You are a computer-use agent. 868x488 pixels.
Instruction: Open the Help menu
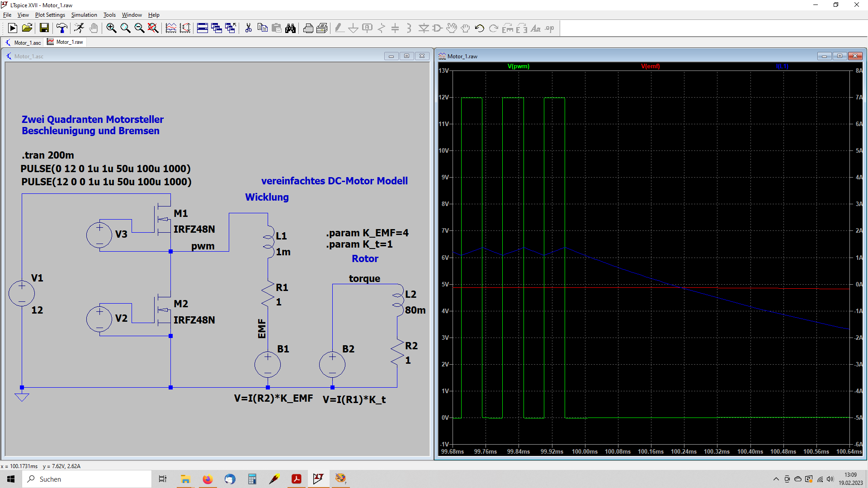pos(154,15)
